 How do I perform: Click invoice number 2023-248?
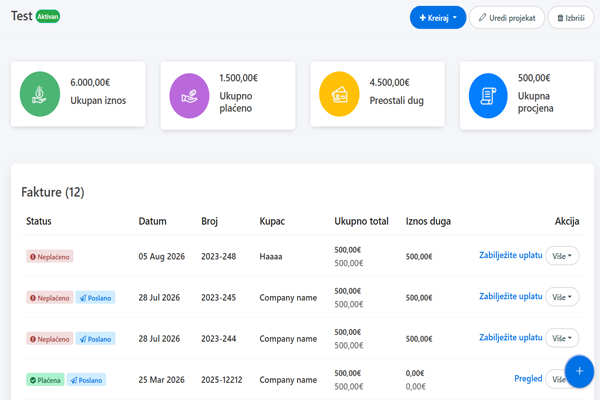[x=218, y=256]
